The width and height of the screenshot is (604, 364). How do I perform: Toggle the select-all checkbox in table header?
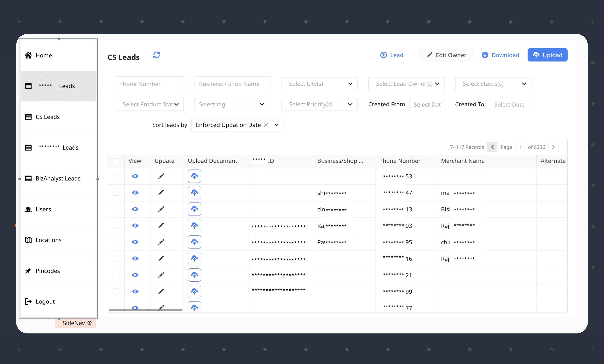pyautogui.click(x=116, y=161)
